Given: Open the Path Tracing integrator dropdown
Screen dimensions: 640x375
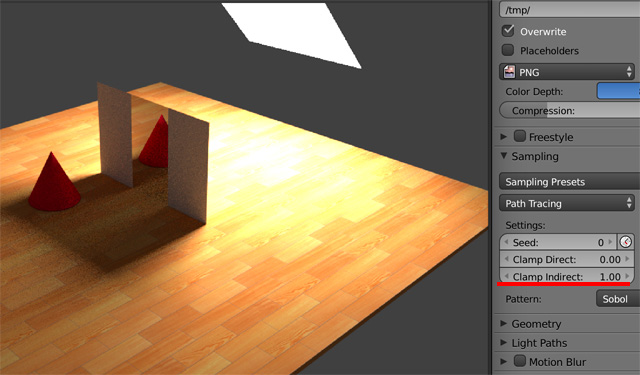Looking at the screenshot, I should click(x=567, y=203).
